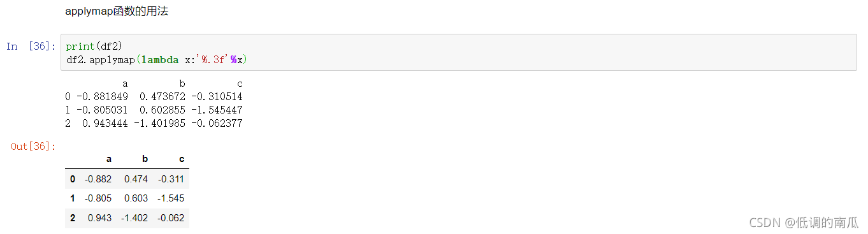Click column header b in output table
Image resolution: width=868 pixels, height=234 pixels.
tap(145, 159)
